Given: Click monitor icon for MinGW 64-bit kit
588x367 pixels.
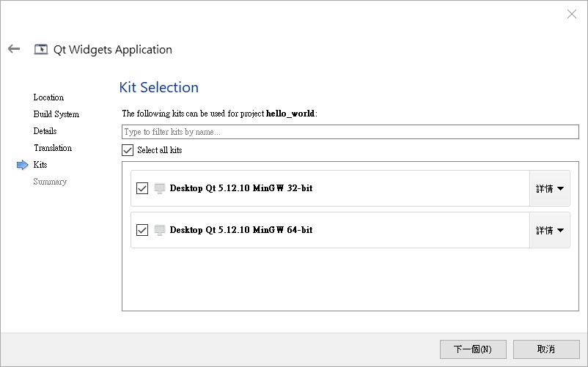Looking at the screenshot, I should click(160, 230).
